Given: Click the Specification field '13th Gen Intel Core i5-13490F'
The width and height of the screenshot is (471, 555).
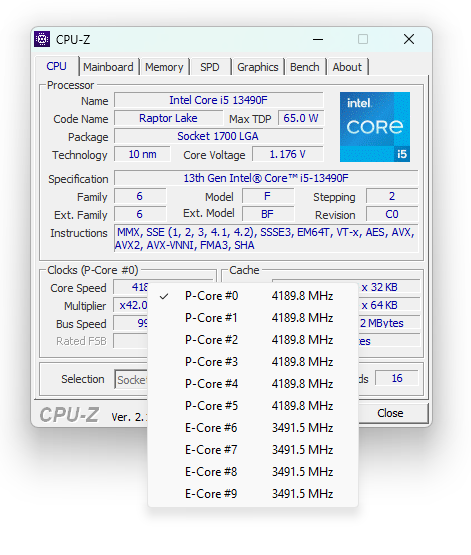Looking at the screenshot, I should pyautogui.click(x=266, y=178).
